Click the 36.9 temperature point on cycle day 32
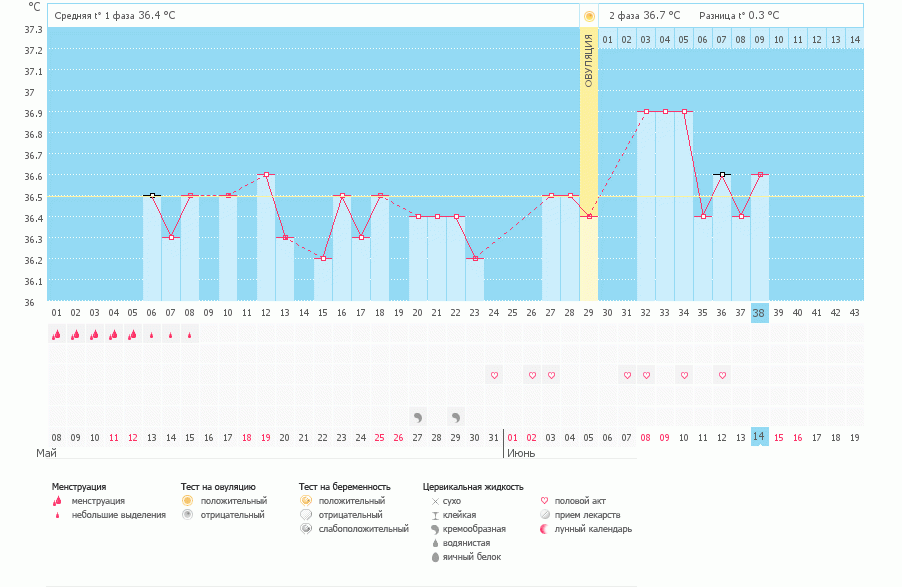This screenshot has height=587, width=902. click(x=646, y=112)
